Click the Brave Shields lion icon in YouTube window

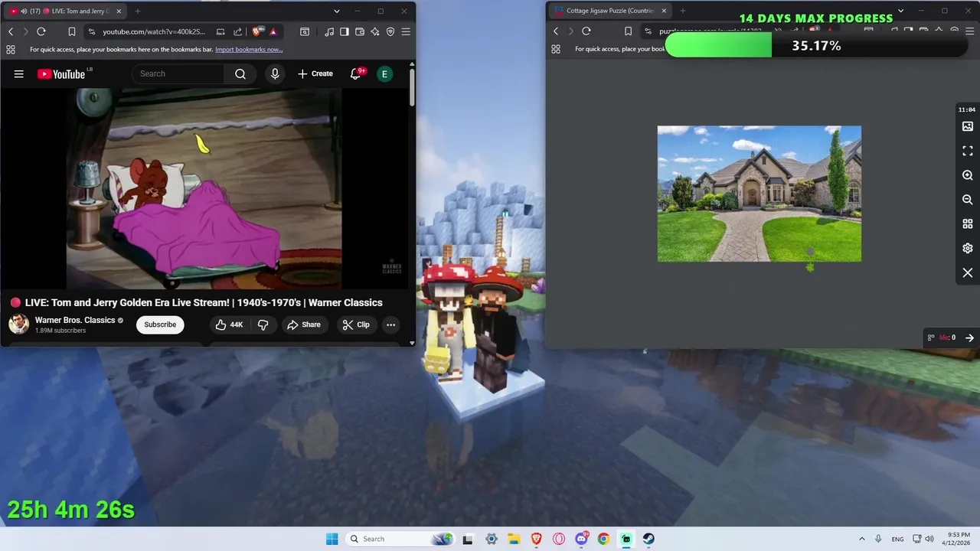click(x=256, y=31)
